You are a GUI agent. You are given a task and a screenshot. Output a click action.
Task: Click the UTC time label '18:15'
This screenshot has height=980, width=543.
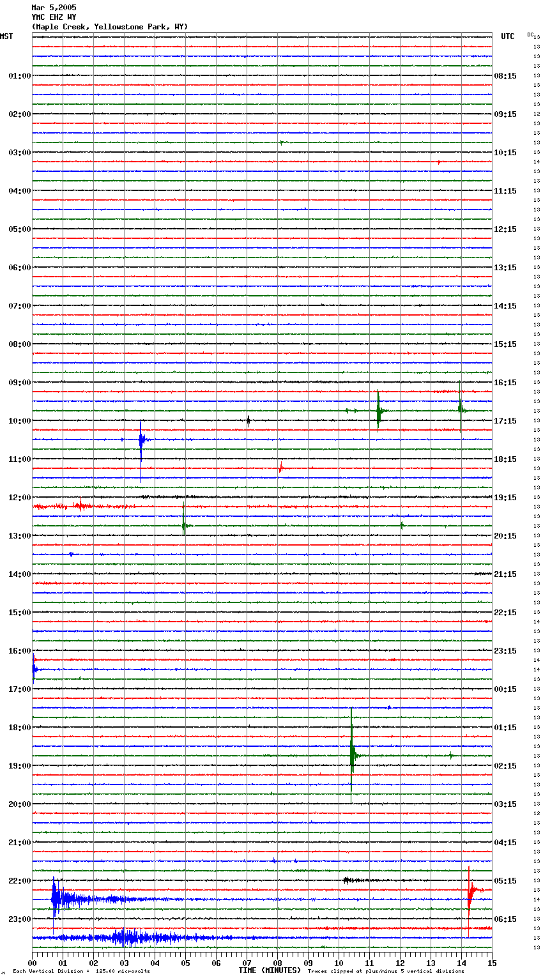(505, 459)
